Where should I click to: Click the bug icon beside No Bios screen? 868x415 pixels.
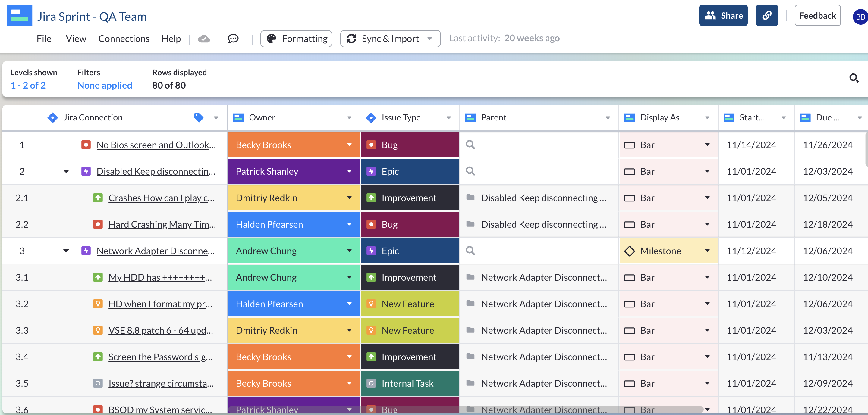[86, 145]
